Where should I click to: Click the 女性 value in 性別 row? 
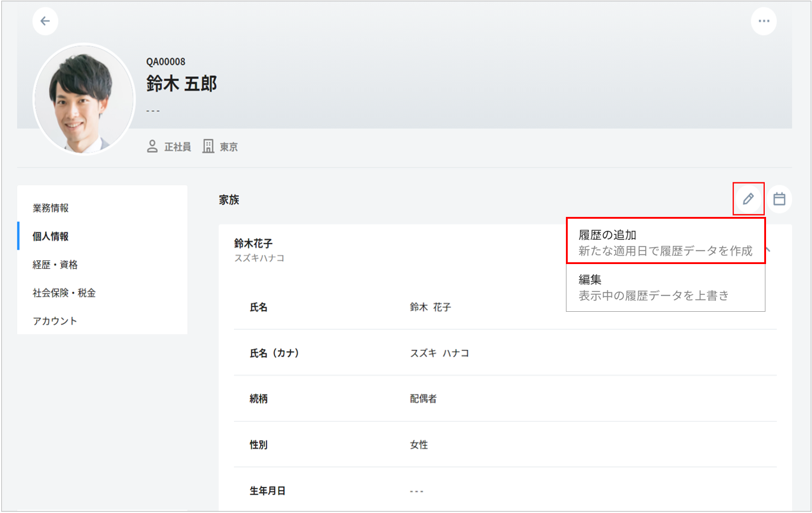point(419,445)
